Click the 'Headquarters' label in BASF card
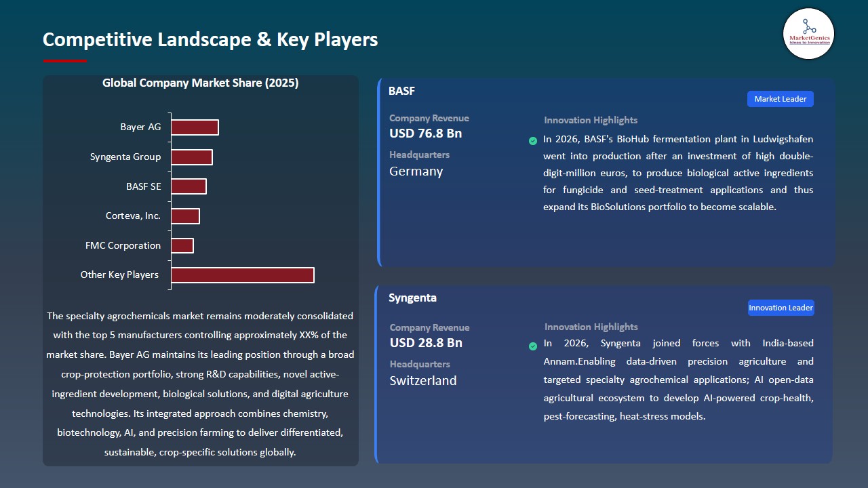This screenshot has height=488, width=868. point(420,155)
